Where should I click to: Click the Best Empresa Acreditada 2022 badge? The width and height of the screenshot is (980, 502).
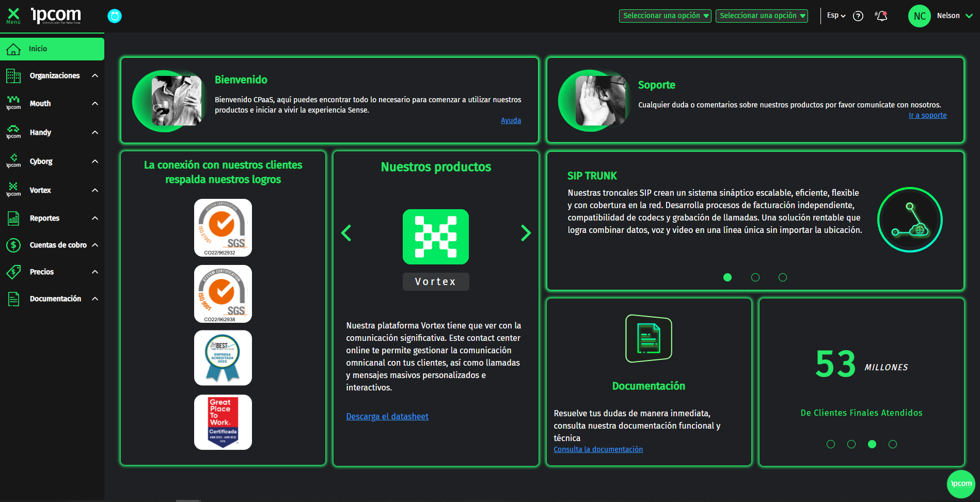[x=223, y=358]
